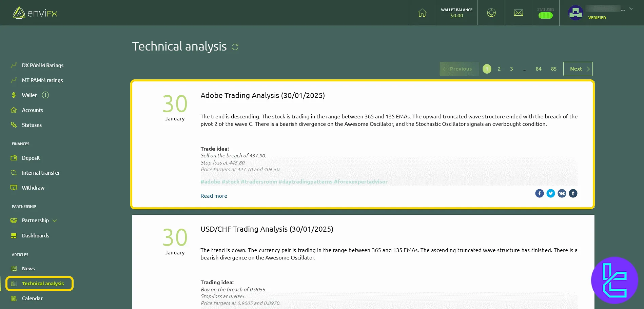
Task: Click Read more on the Adobe analysis
Action: 214,196
